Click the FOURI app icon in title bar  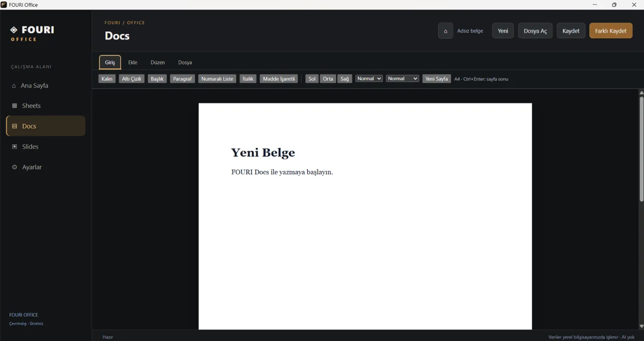click(4, 5)
